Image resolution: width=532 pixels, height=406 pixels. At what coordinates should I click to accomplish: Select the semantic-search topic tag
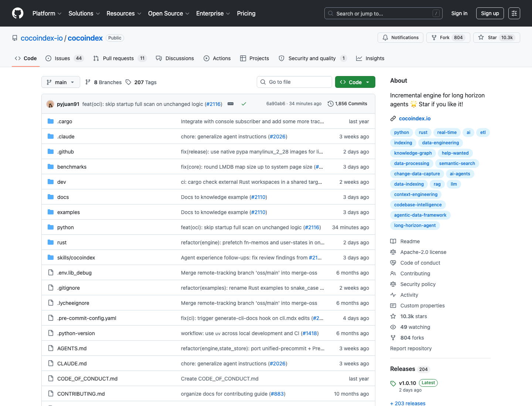click(457, 164)
